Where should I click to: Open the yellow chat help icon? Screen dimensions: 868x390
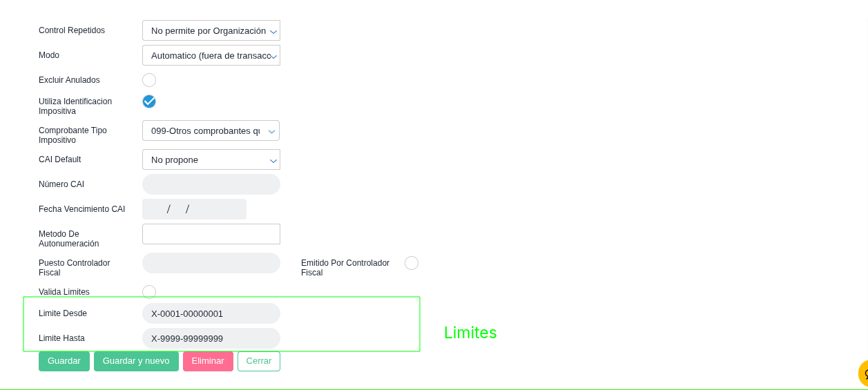(x=863, y=373)
